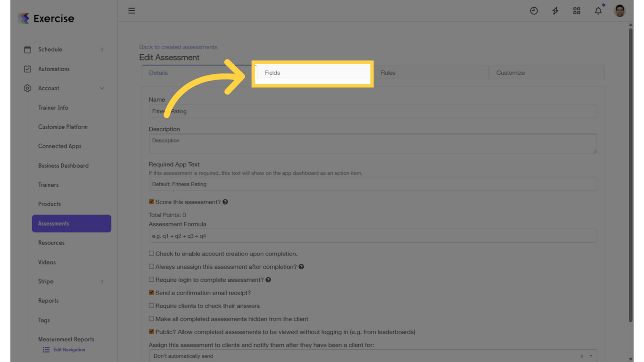The height and width of the screenshot is (362, 644).
Task: Uncheck 'Score this assessment?'
Action: 151,201
